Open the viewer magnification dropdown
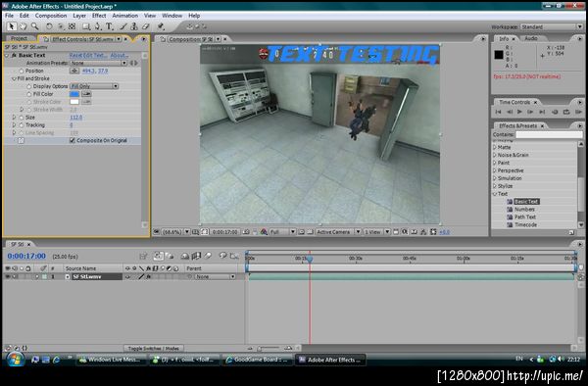This screenshot has height=386, width=588. click(175, 232)
